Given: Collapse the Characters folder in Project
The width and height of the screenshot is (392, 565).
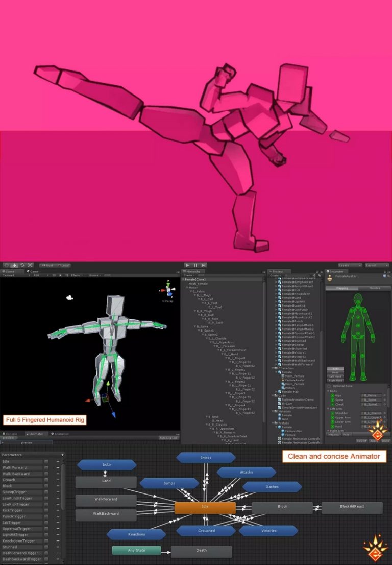Looking at the screenshot, I should (x=273, y=368).
